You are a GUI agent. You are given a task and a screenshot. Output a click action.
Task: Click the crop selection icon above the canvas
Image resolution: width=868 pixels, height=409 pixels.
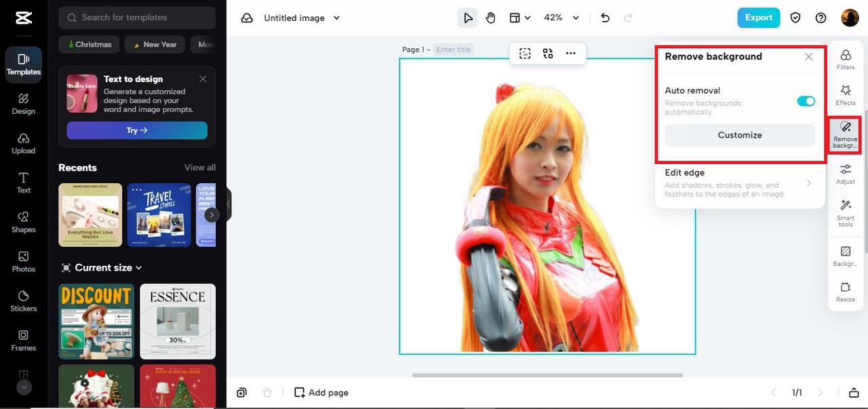[x=525, y=54]
